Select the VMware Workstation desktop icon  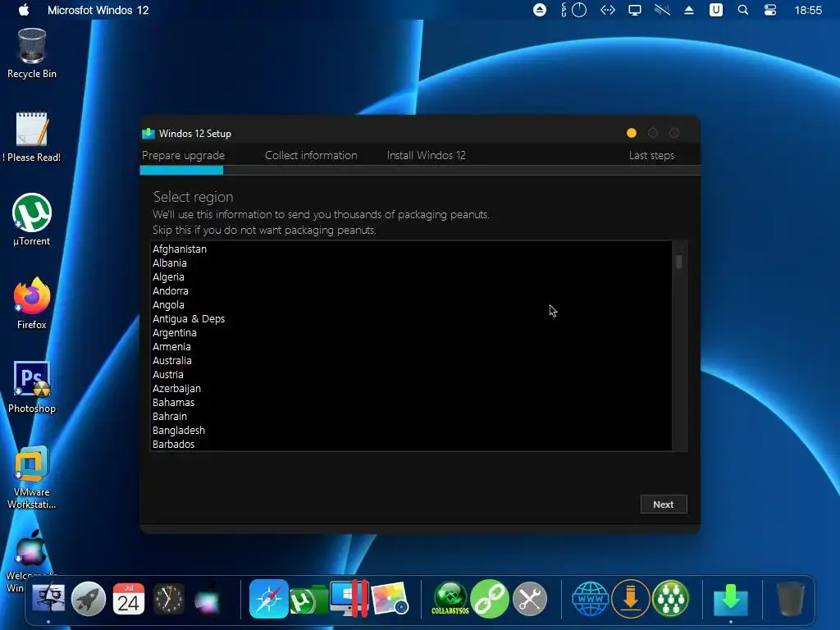click(32, 477)
